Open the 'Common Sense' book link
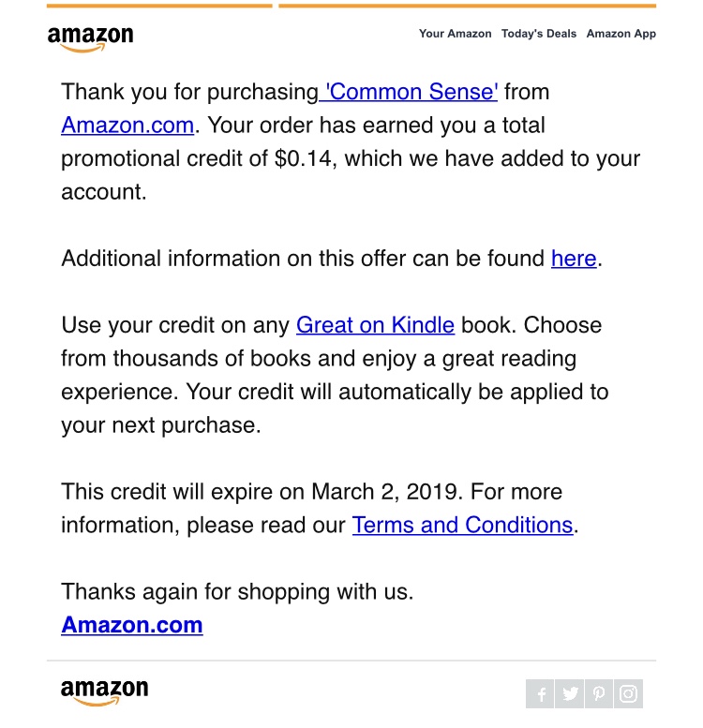The image size is (703, 728). point(409,92)
